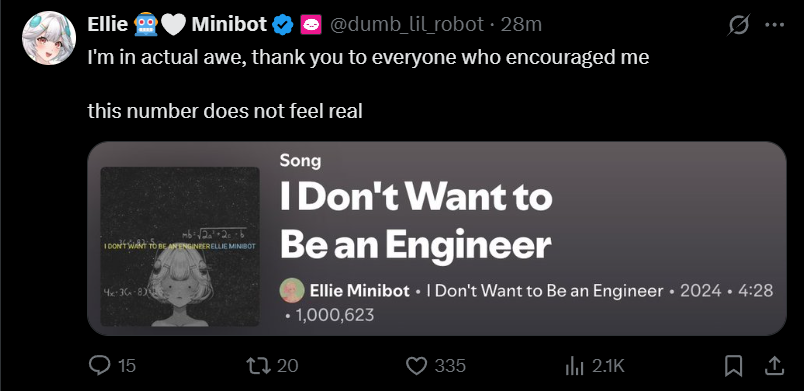Click the repost icon with 20
The width and height of the screenshot is (804, 391).
(256, 365)
